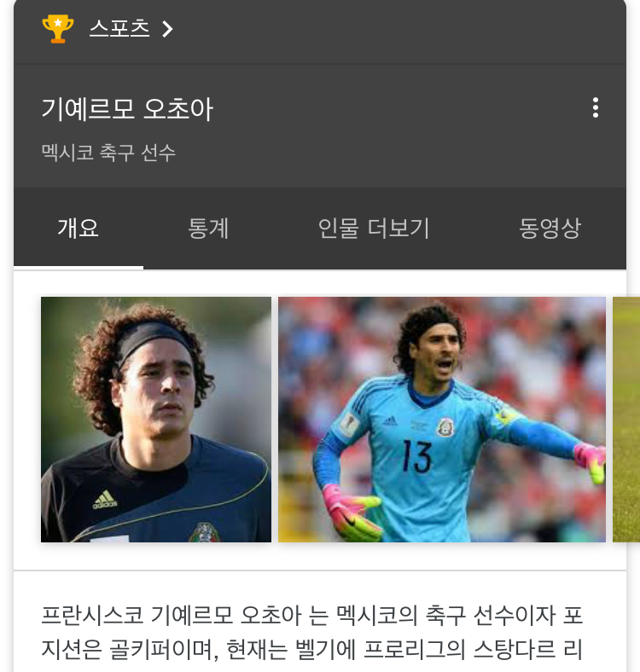Image resolution: width=640 pixels, height=672 pixels.
Task: Tap the 멕시코 축구 선수 subtitle
Action: (x=108, y=153)
